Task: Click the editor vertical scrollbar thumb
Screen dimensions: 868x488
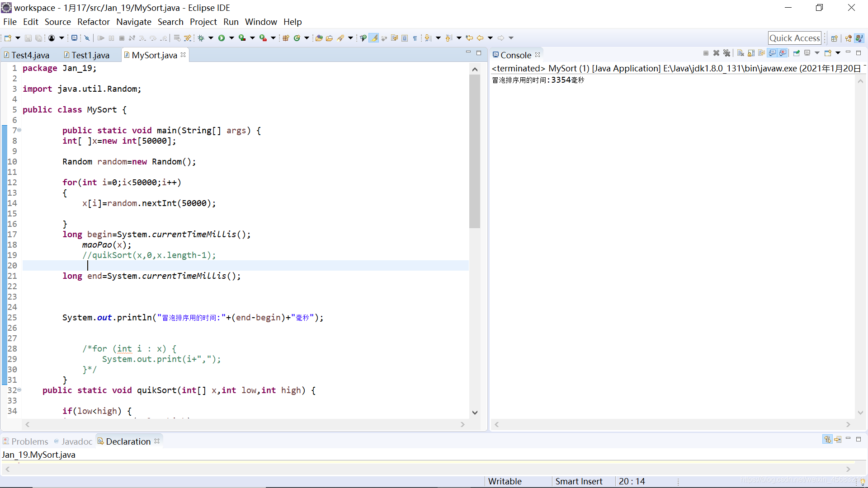Action: click(x=474, y=151)
